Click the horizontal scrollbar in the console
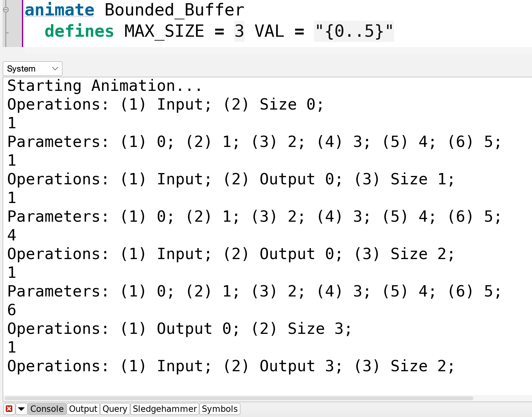Viewport: 532px width, 417px height. click(x=239, y=398)
